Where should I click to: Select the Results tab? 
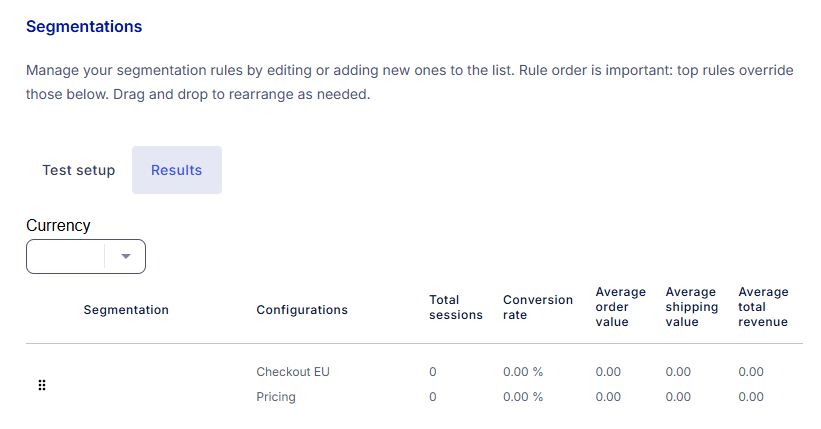(x=176, y=170)
